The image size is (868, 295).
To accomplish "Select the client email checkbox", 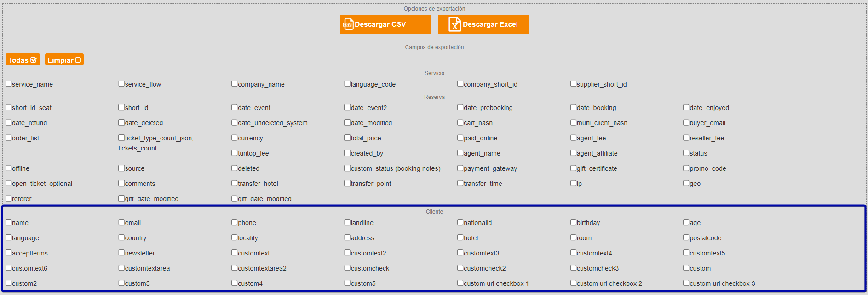I will click(122, 222).
